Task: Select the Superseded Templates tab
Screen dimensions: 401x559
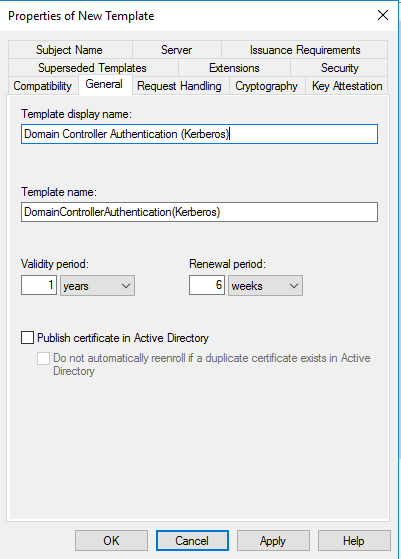Action: click(93, 68)
